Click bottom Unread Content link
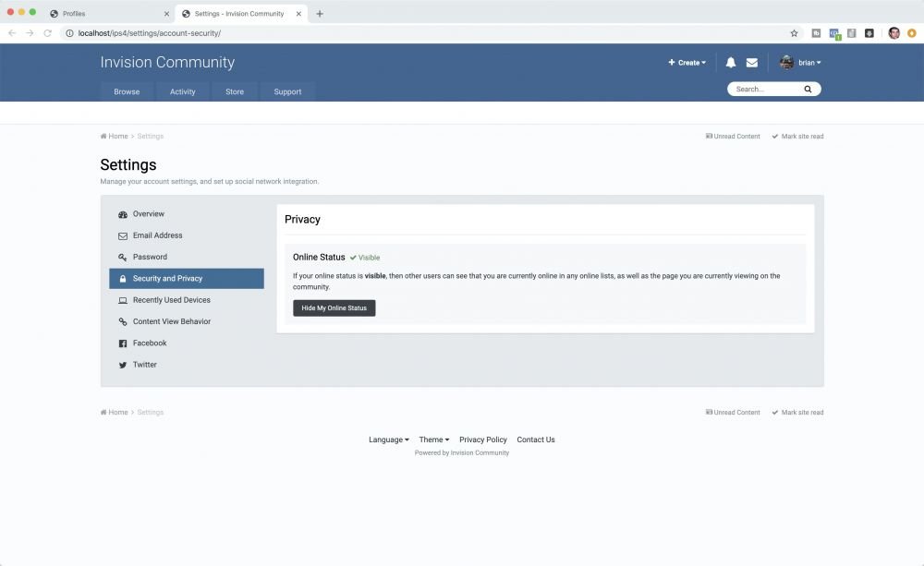Screen dimensions: 924x566 point(733,413)
